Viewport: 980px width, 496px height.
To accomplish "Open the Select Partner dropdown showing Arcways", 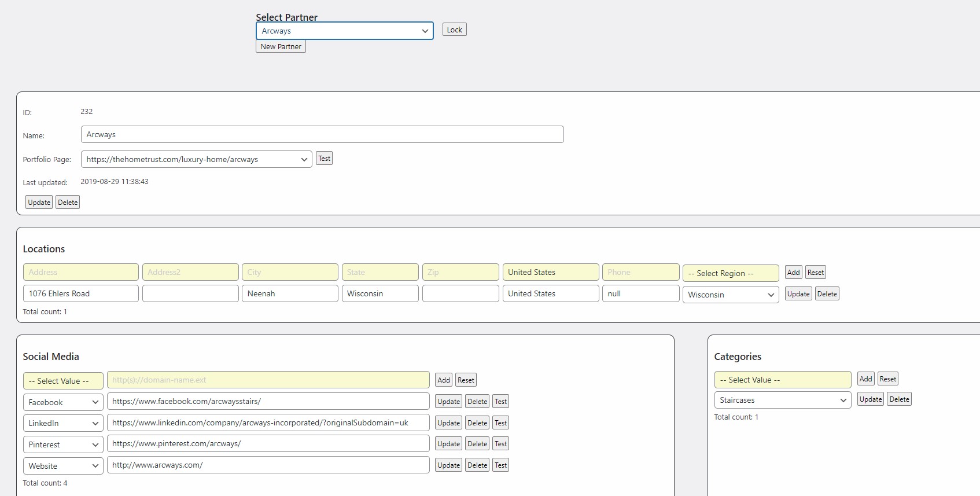I will pos(344,31).
